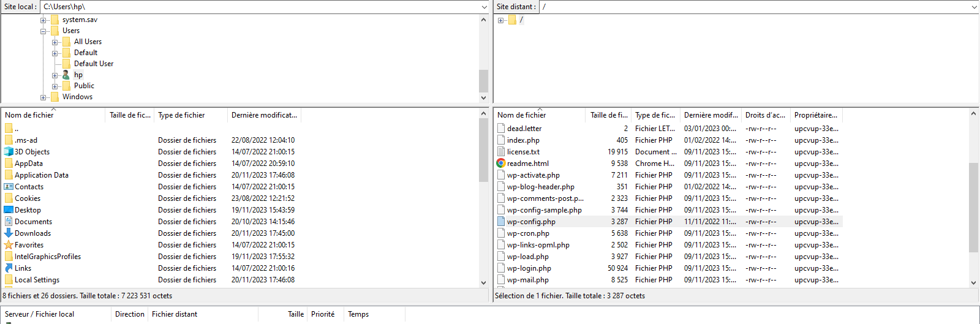Expand the Default tree node

pyautogui.click(x=55, y=53)
